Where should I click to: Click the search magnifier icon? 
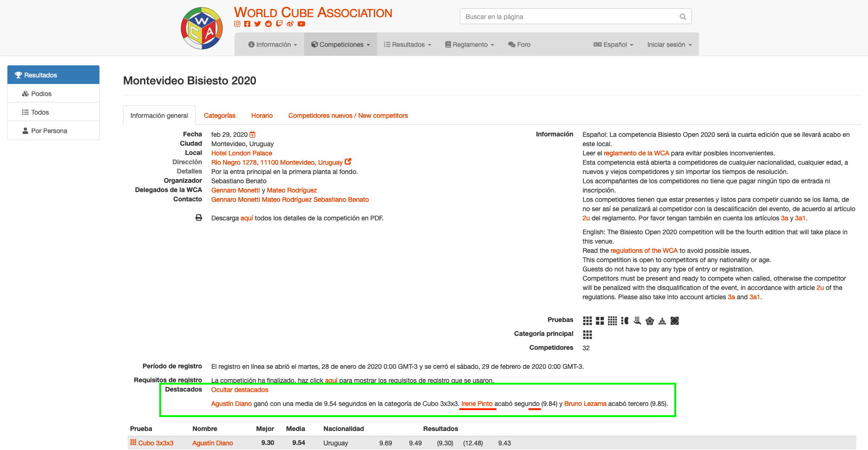click(x=683, y=17)
